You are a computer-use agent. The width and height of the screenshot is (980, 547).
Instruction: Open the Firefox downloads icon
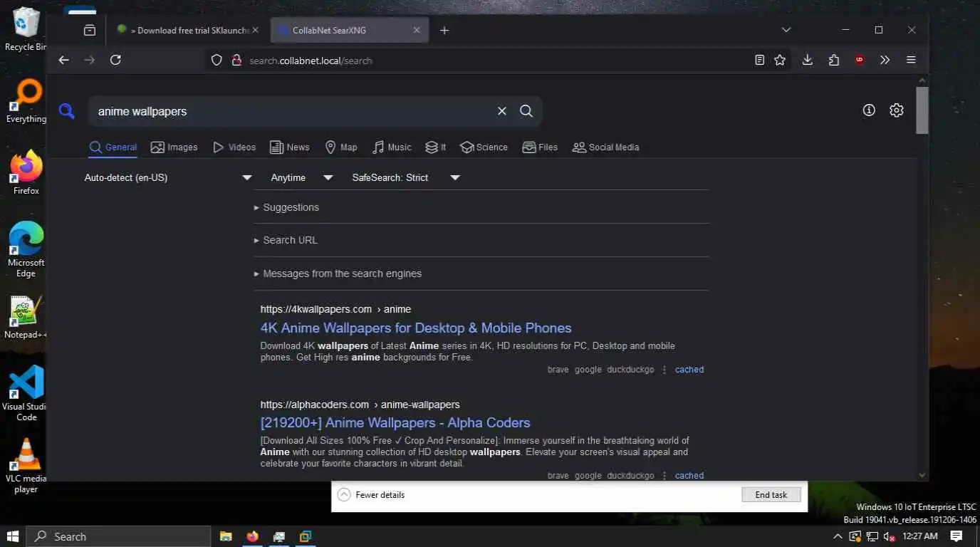click(x=808, y=61)
